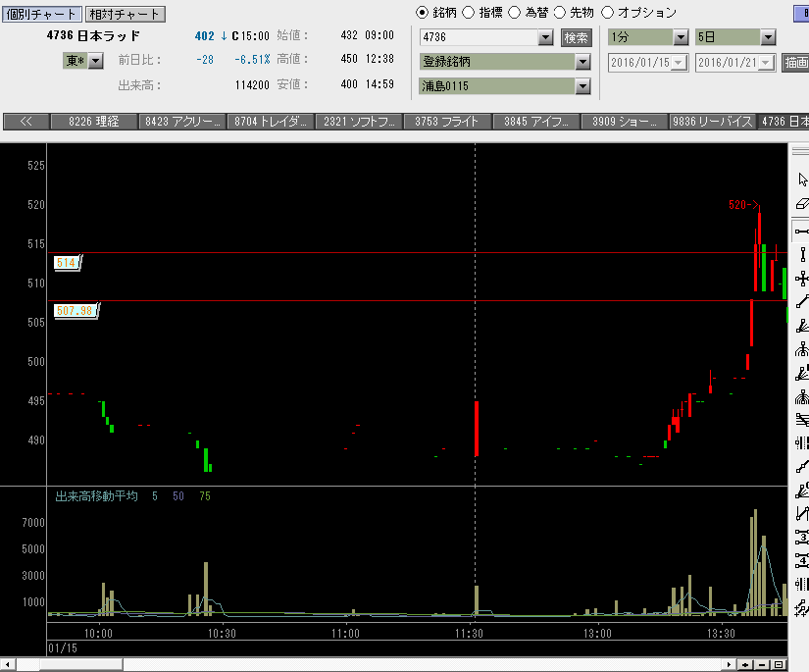The height and width of the screenshot is (672, 809).
Task: Switch to the 3909 ショー tab
Action: pos(625,122)
